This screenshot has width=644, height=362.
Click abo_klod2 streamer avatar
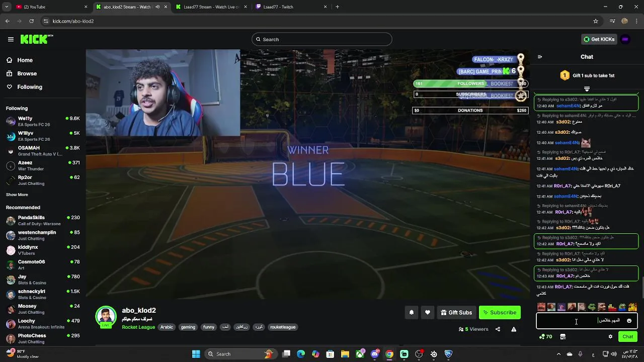pos(106,317)
